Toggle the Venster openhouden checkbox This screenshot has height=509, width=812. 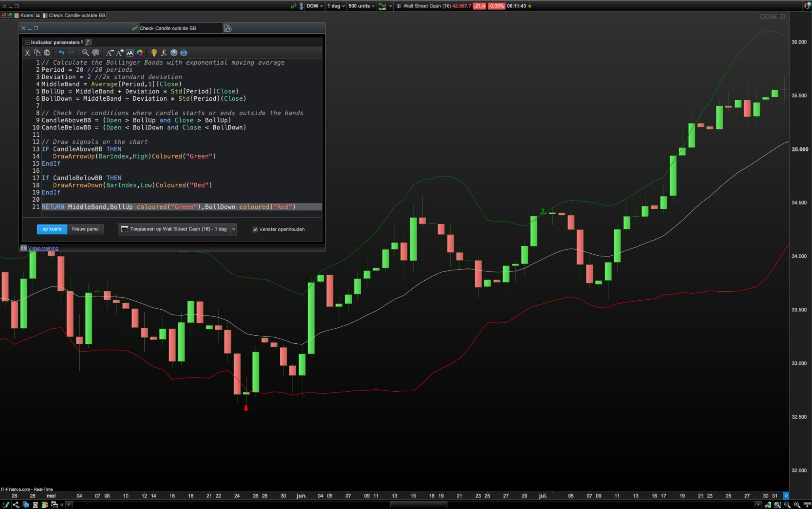coord(255,230)
